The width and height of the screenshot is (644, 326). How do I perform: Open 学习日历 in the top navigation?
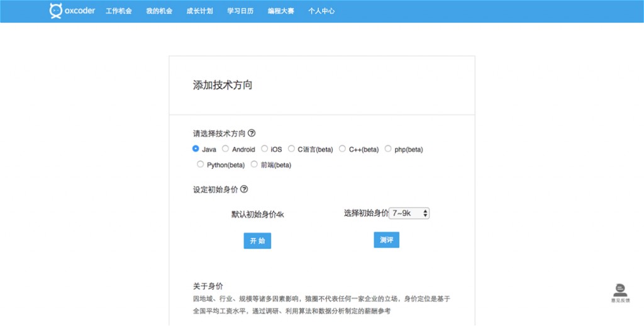[x=240, y=11]
